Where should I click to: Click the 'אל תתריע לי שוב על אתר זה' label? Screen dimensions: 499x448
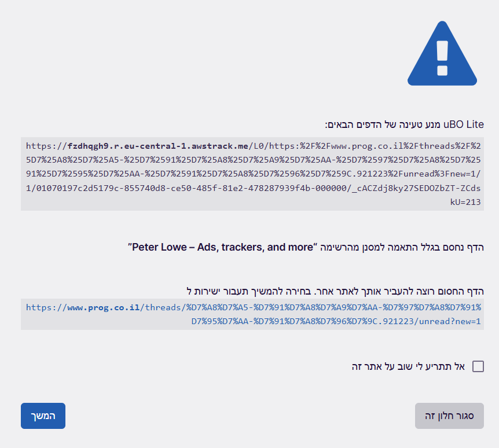408,366
